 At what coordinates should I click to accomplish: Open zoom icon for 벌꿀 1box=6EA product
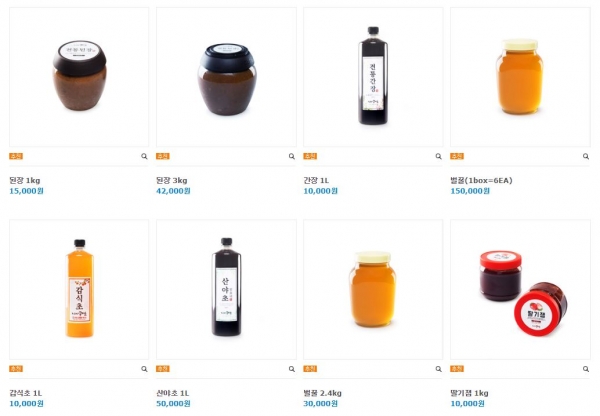586,156
